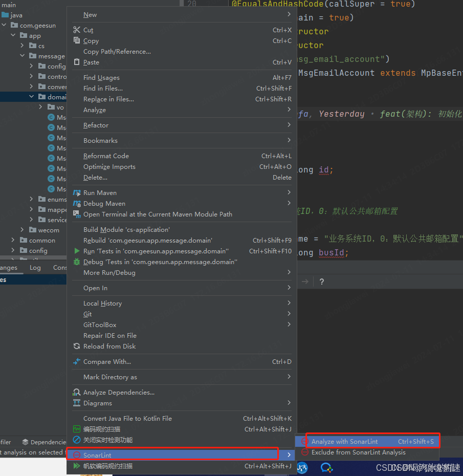Click the Copy icon in context menu
This screenshot has width=463, height=476.
[x=77, y=40]
